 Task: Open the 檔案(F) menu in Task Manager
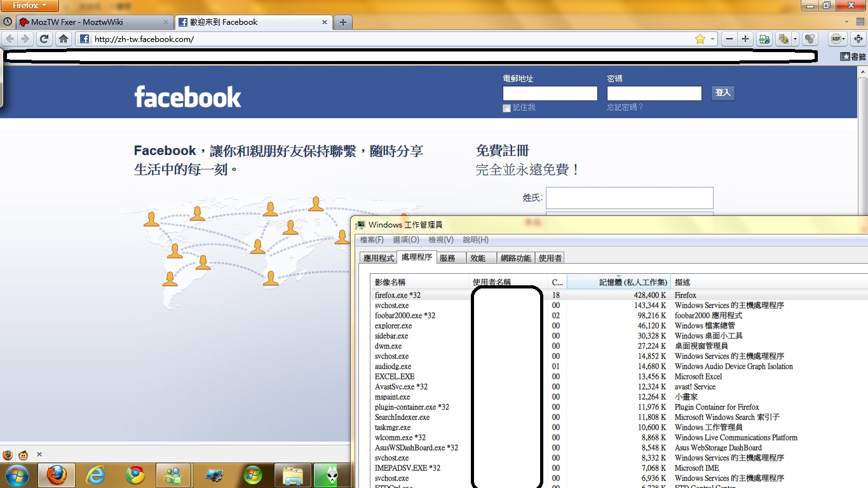[372, 240]
